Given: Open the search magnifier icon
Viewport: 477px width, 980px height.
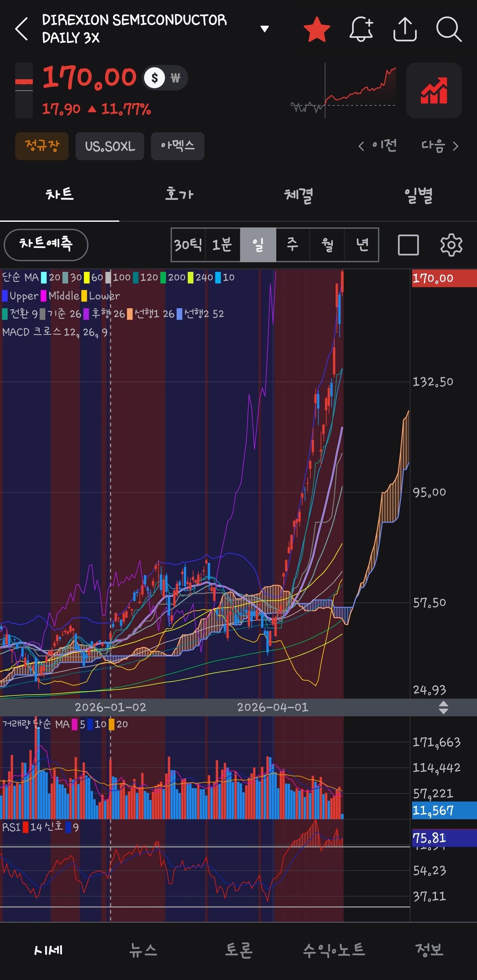Looking at the screenshot, I should click(449, 29).
